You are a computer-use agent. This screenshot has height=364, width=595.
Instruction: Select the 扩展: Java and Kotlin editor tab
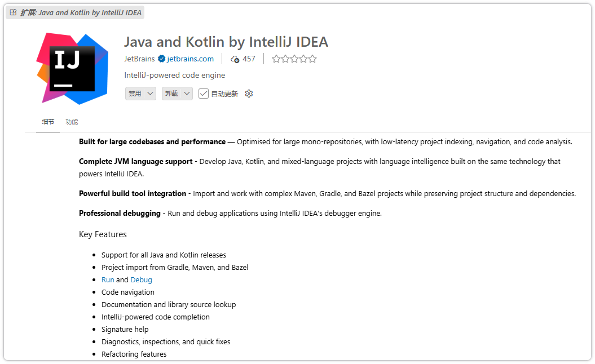(x=75, y=12)
